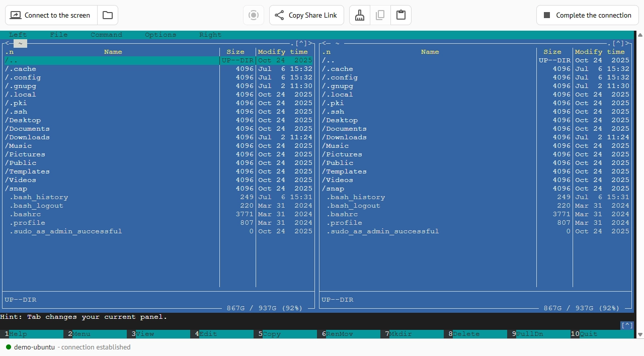The image size is (644, 356).
Task: Open left panel history dropdown [^]
Action: 301,43
